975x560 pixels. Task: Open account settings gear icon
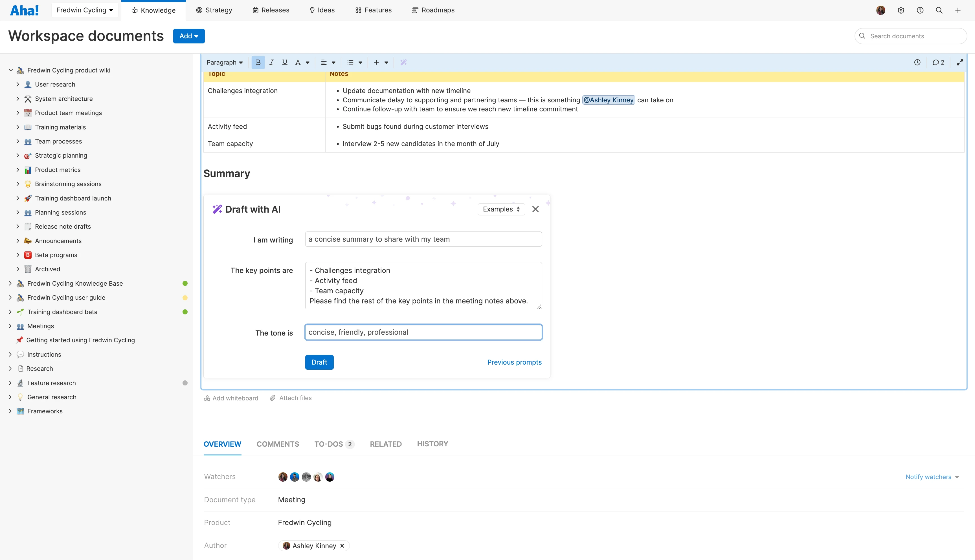901,10
